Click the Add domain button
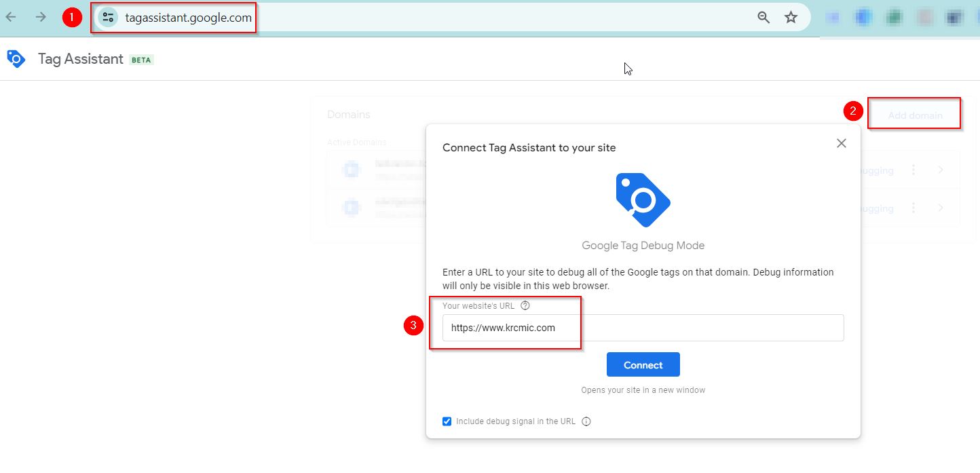 pos(913,113)
